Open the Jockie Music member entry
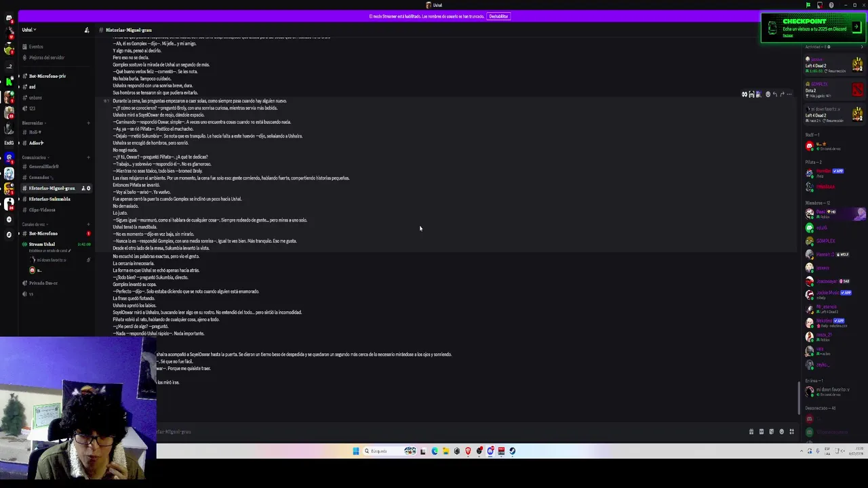Viewport: 868px width, 488px height. point(834,294)
